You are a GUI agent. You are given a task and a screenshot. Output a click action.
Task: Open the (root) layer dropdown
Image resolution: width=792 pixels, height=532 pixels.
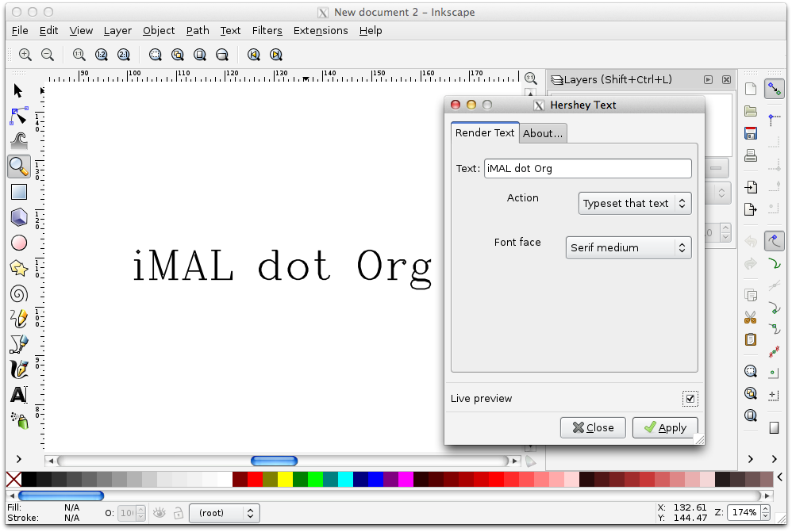click(x=225, y=513)
